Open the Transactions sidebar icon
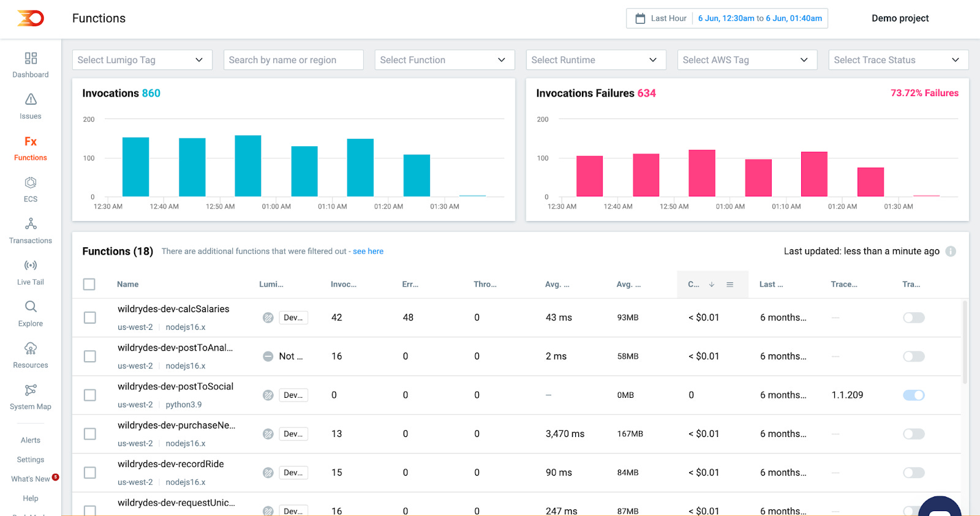980x516 pixels. [31, 223]
